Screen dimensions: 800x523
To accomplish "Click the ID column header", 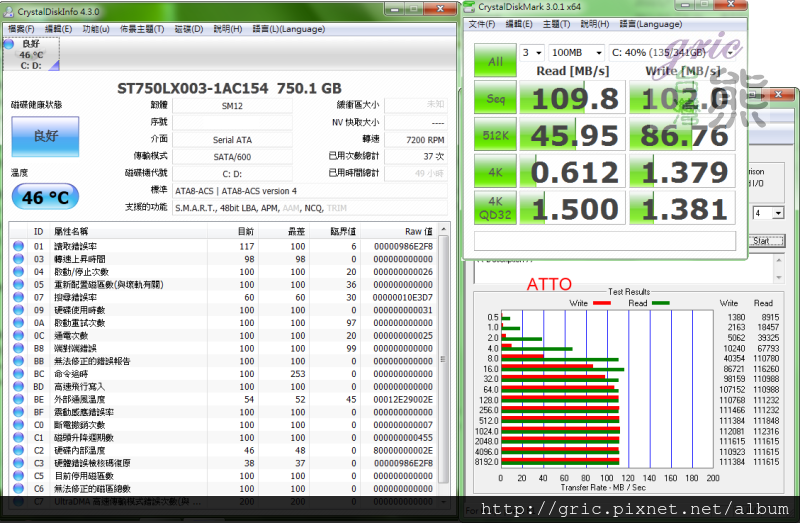I will coord(39,231).
